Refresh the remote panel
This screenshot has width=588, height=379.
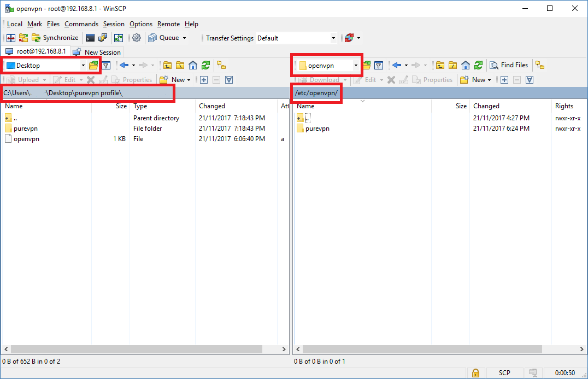[478, 66]
